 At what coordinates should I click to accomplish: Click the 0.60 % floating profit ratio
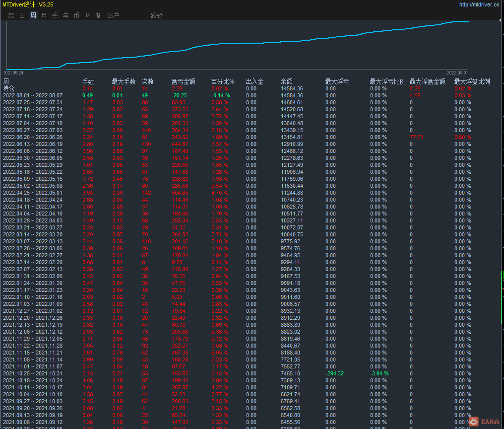coord(463,137)
